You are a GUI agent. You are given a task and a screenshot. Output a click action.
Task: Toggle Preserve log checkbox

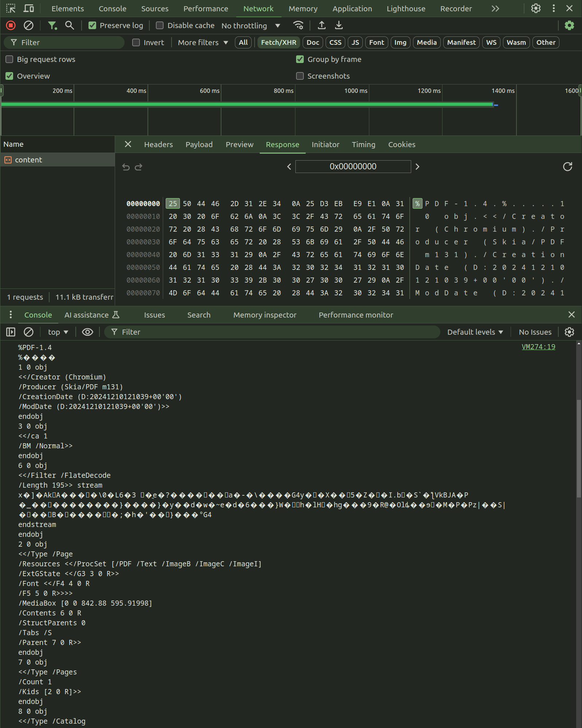coord(93,25)
